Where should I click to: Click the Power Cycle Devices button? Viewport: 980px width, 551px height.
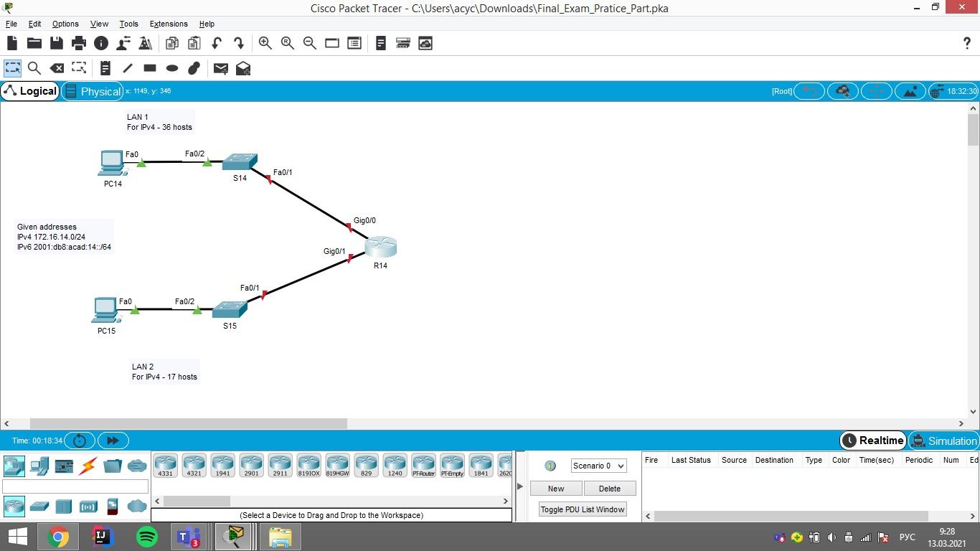80,441
